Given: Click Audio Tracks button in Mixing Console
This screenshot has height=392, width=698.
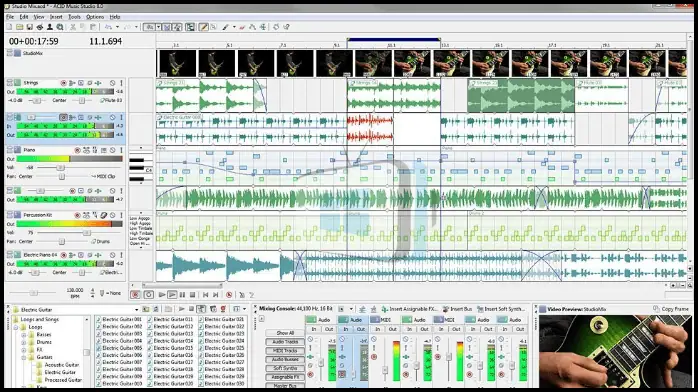Looking at the screenshot, I should tap(285, 342).
